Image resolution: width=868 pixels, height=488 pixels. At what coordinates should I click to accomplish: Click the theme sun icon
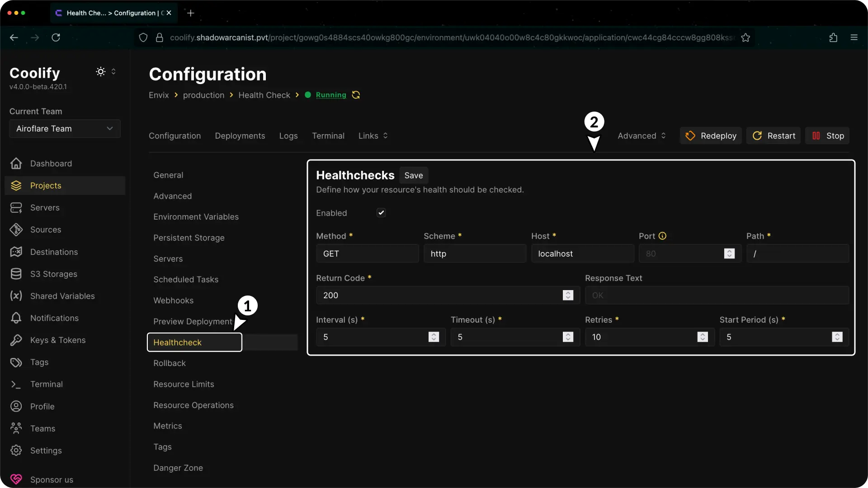(101, 71)
